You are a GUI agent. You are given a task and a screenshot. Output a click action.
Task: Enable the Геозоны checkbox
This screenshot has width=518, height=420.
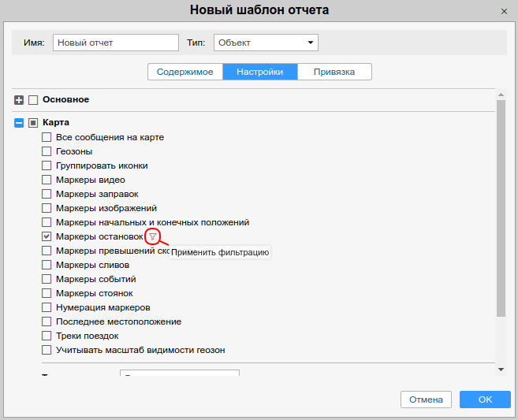(x=47, y=151)
